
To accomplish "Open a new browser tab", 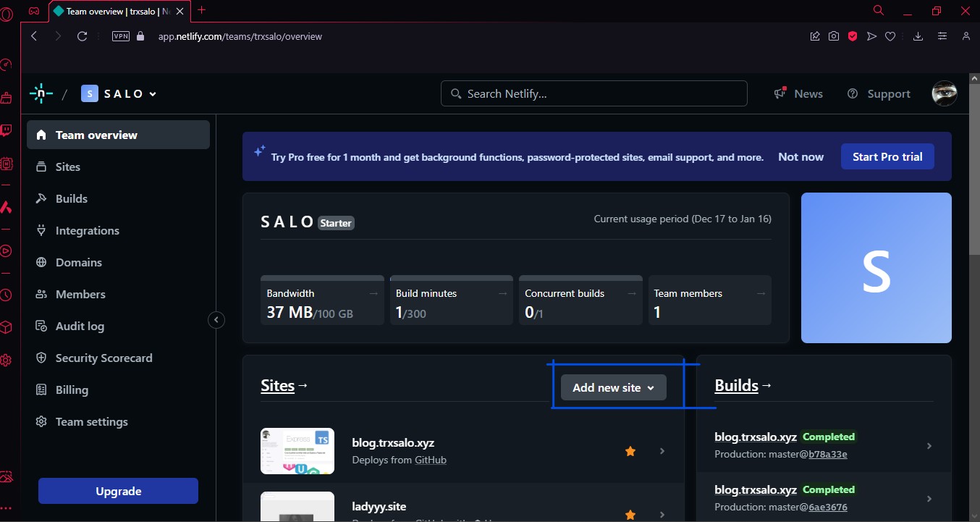I will coord(202,10).
